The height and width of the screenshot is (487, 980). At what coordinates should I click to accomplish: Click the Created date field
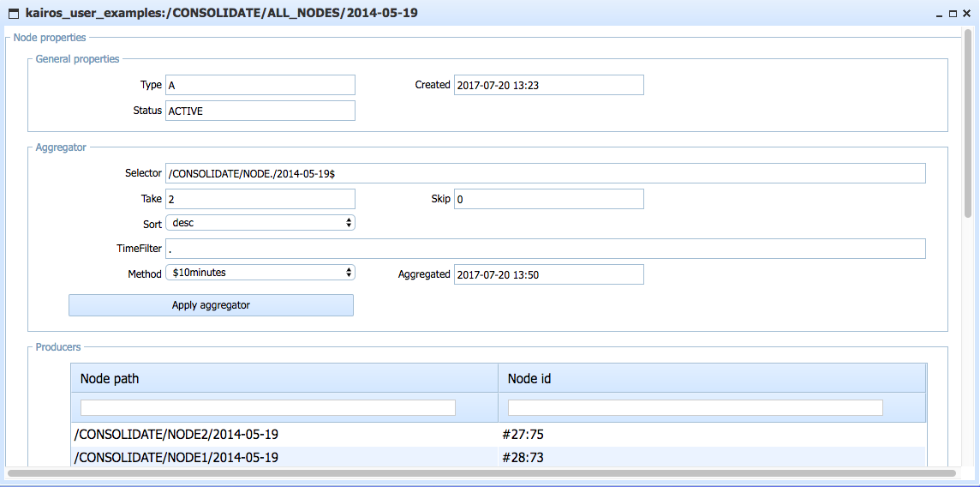click(549, 85)
